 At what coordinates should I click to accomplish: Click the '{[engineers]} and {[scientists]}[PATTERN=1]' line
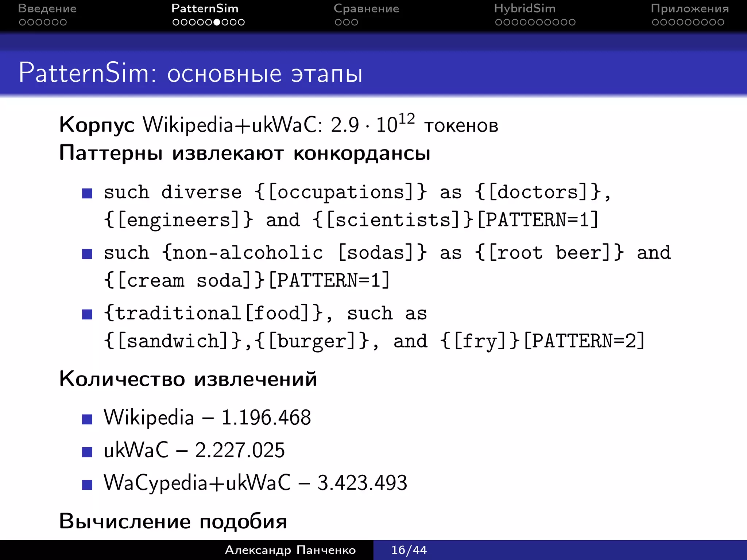pyautogui.click(x=351, y=220)
